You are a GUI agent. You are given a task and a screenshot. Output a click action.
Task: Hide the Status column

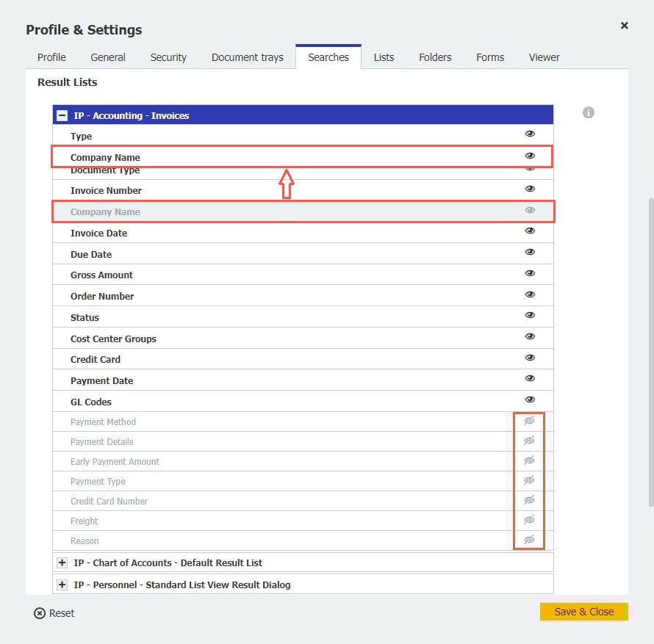click(x=530, y=316)
